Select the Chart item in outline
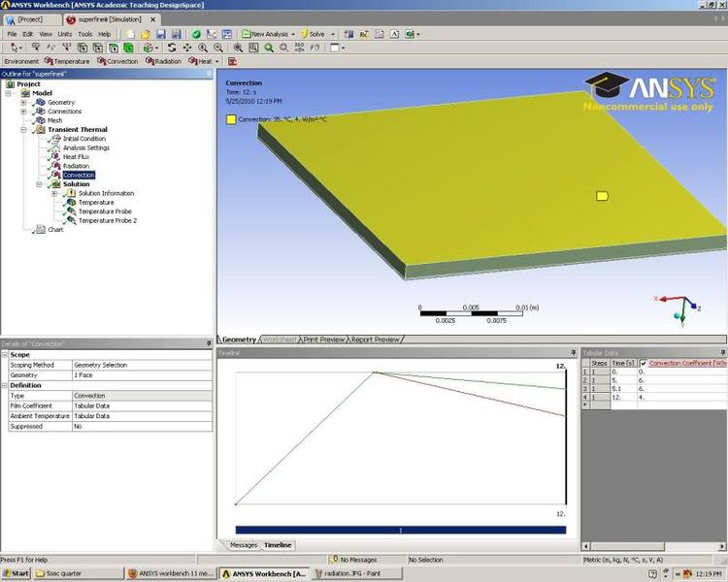Screen dimensions: 728x582 pos(55,229)
